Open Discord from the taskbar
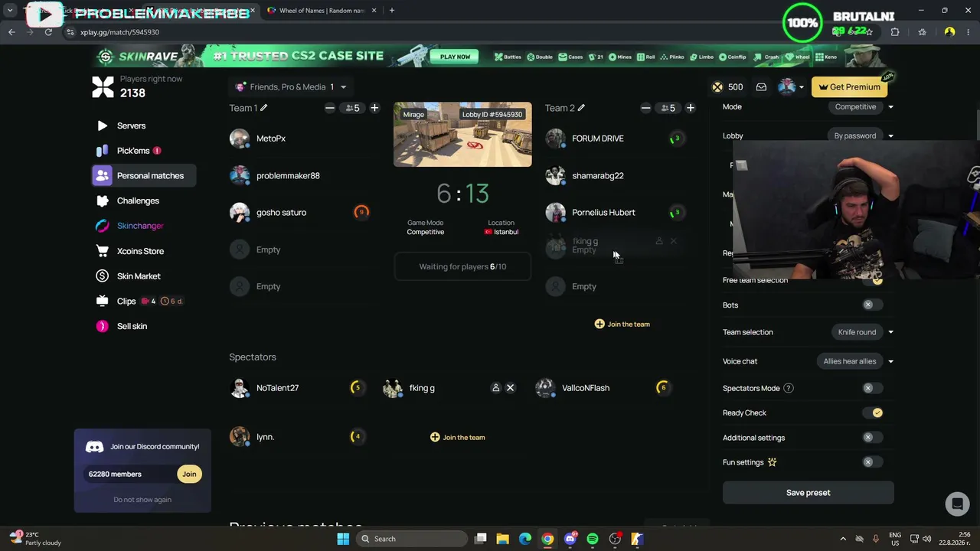Image resolution: width=980 pixels, height=551 pixels. point(570,539)
